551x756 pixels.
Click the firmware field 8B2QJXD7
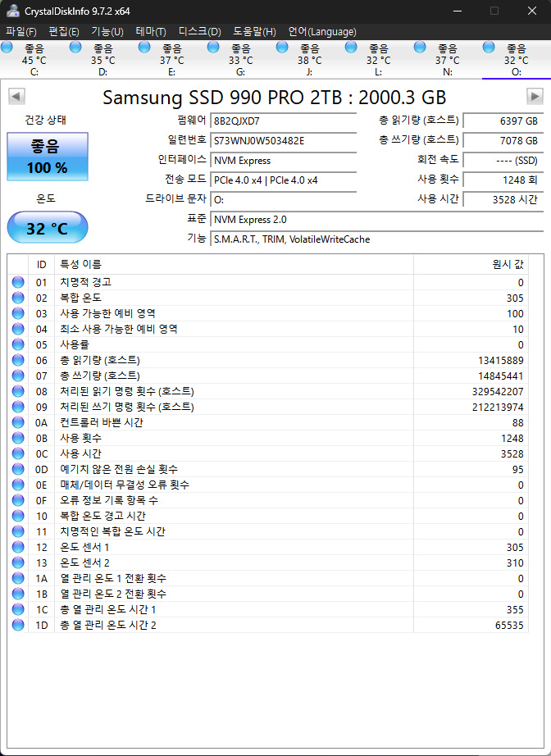click(x=284, y=121)
